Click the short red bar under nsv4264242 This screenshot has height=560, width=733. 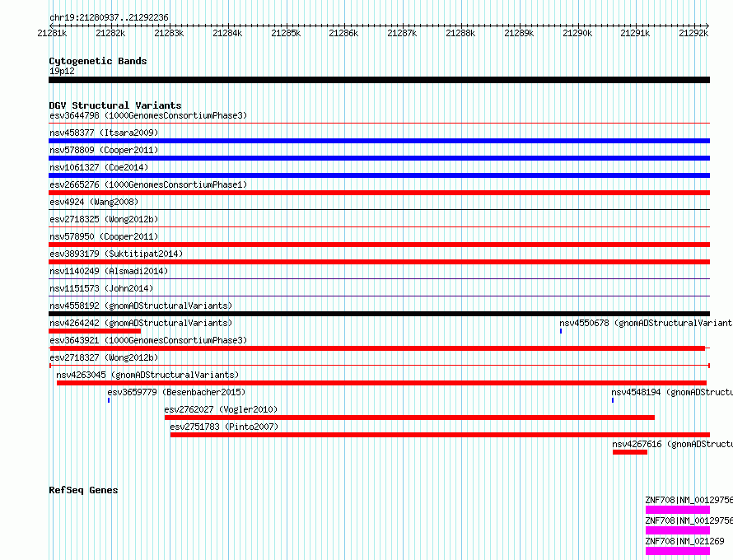tap(95, 331)
